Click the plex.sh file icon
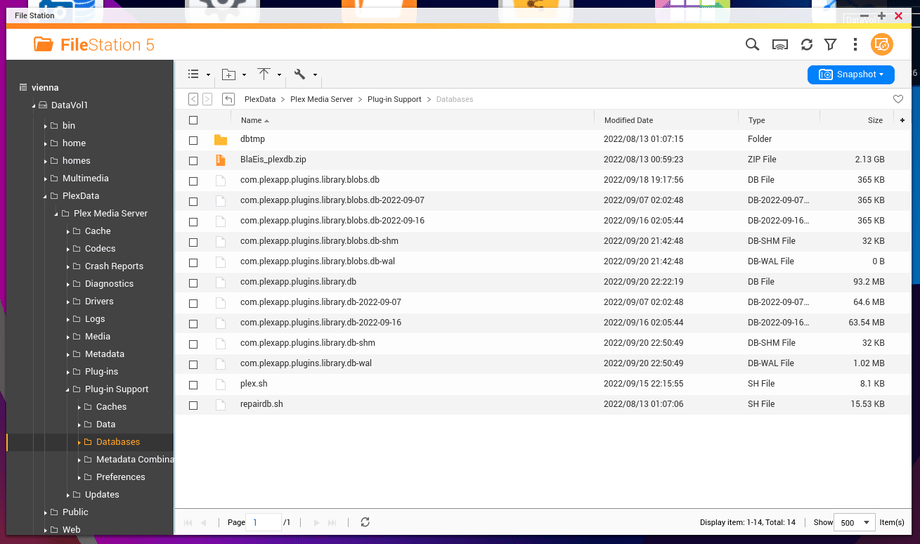Image resolution: width=920 pixels, height=544 pixels. (221, 384)
